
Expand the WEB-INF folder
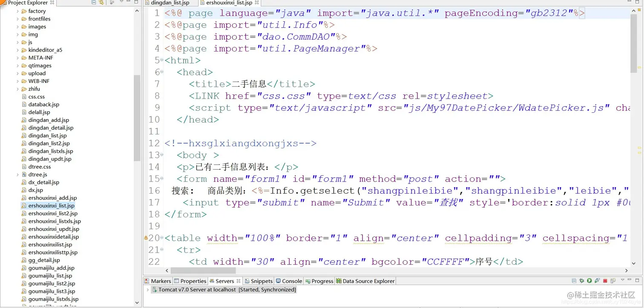[x=18, y=81]
